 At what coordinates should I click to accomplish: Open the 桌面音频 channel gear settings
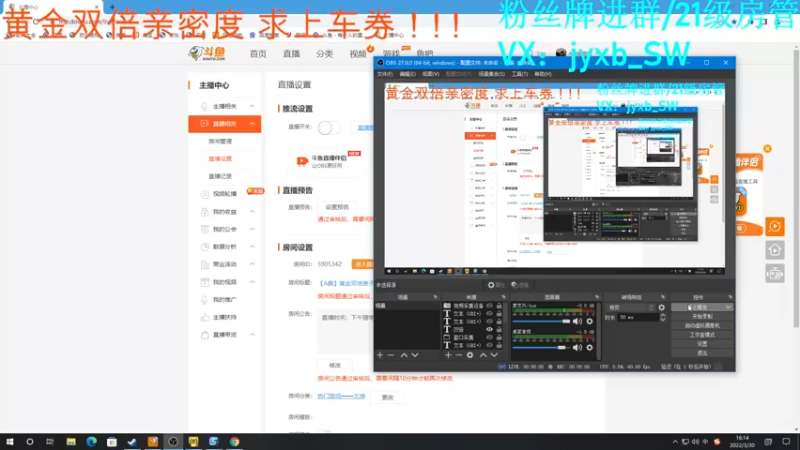point(589,347)
